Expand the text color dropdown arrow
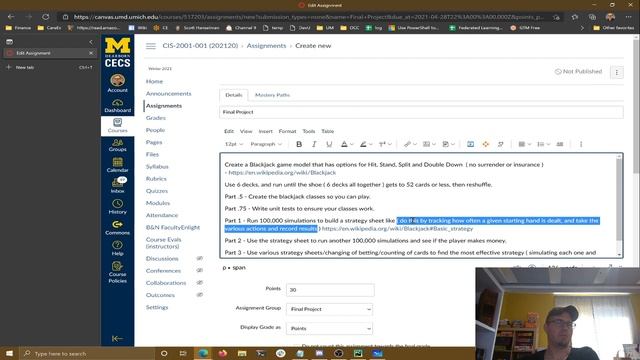640x360 pixels. pos(351,144)
